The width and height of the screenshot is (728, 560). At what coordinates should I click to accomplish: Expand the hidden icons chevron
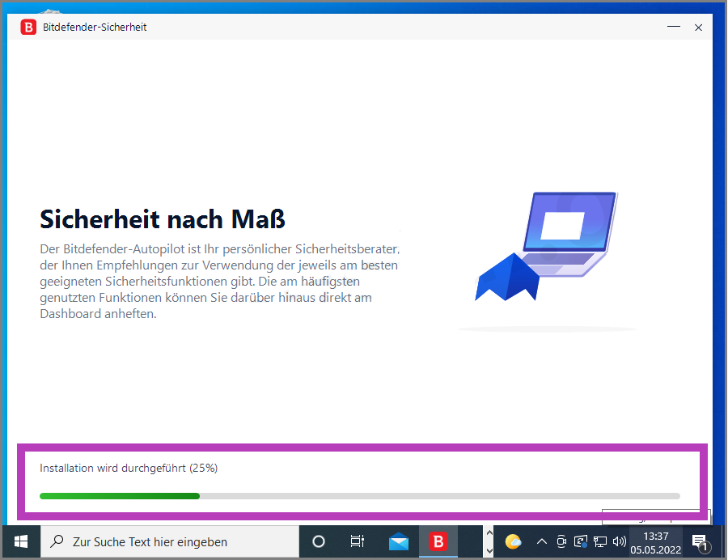[541, 541]
